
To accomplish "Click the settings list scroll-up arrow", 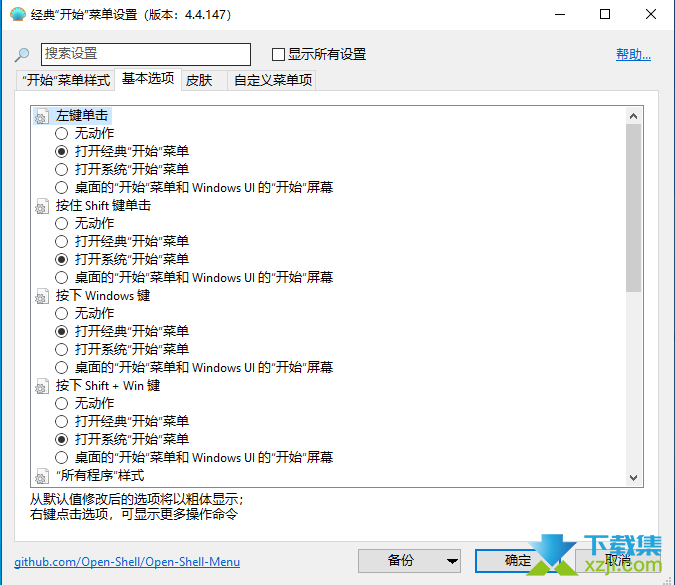I will 633,116.
